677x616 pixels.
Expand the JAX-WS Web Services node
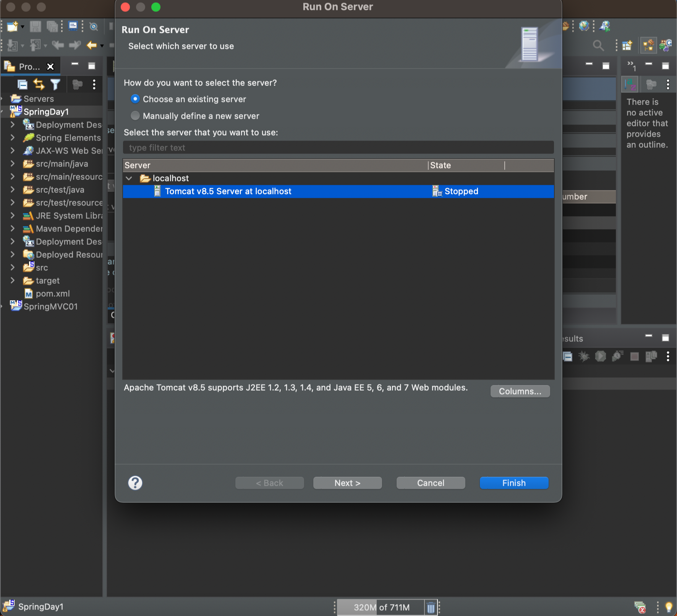[13, 150]
